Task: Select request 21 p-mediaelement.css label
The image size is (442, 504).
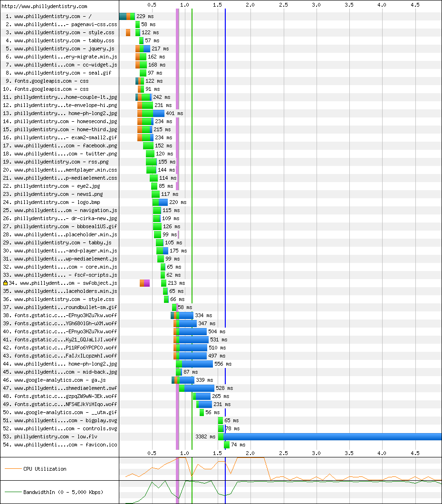Action: coord(60,178)
